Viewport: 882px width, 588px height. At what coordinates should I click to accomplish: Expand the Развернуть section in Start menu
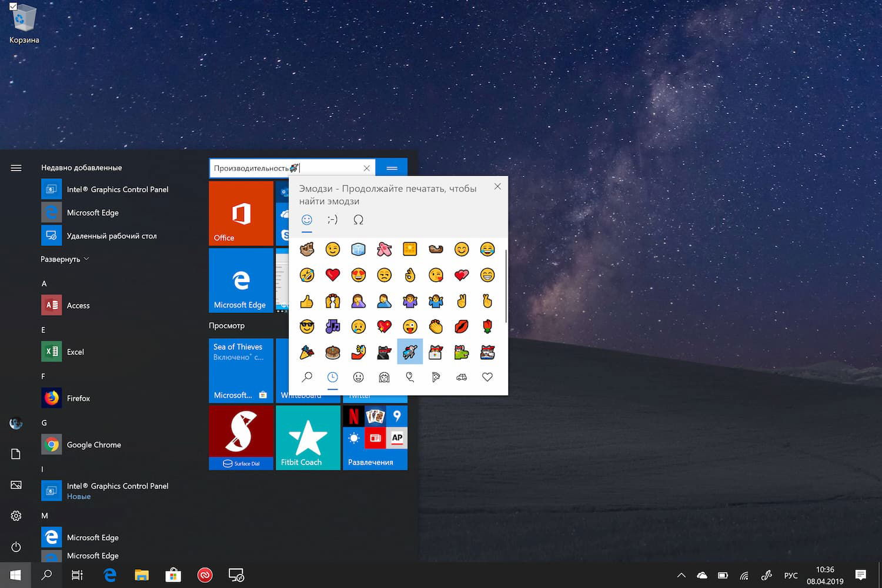(x=65, y=259)
